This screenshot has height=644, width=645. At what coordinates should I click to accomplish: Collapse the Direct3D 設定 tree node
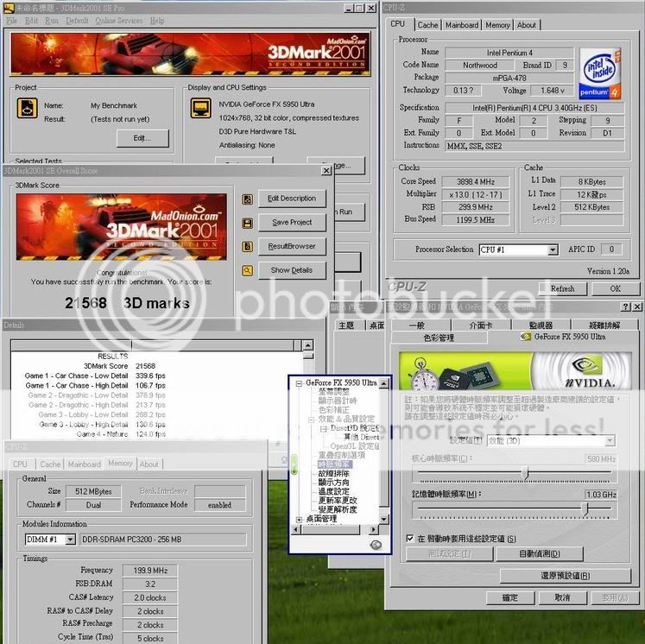pos(324,428)
